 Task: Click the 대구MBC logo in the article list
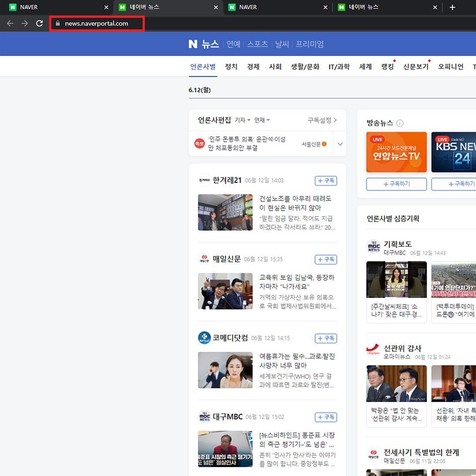click(x=205, y=416)
